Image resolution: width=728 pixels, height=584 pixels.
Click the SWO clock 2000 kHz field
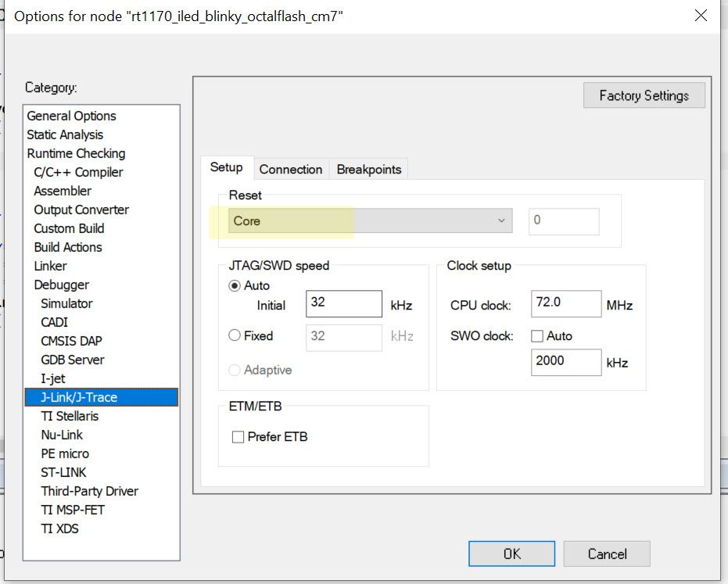pyautogui.click(x=566, y=362)
